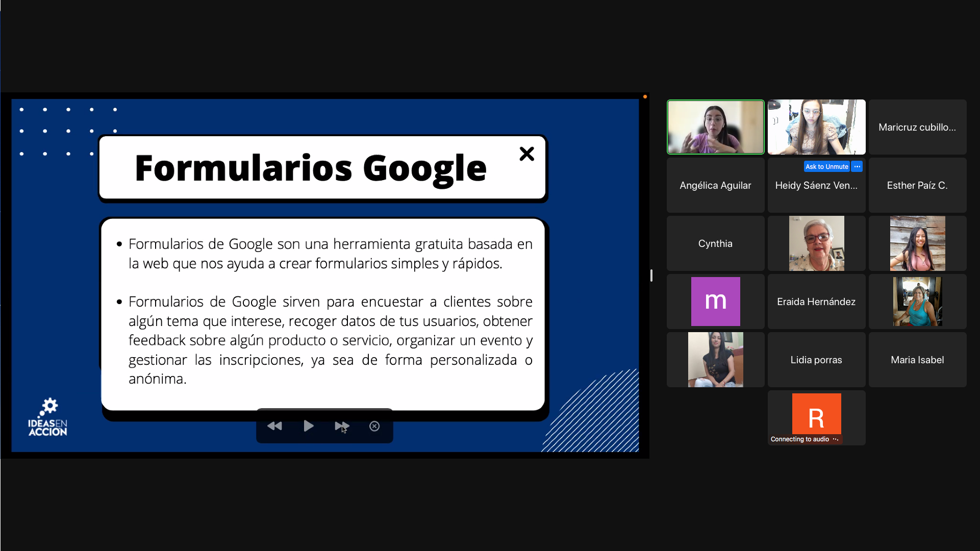Screen dimensions: 980x551
Task: Close the slide playback control bar
Action: [374, 426]
